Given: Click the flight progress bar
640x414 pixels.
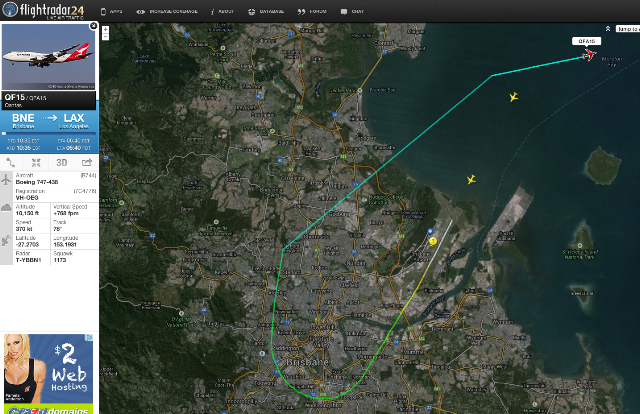Looking at the screenshot, I should [x=49, y=133].
